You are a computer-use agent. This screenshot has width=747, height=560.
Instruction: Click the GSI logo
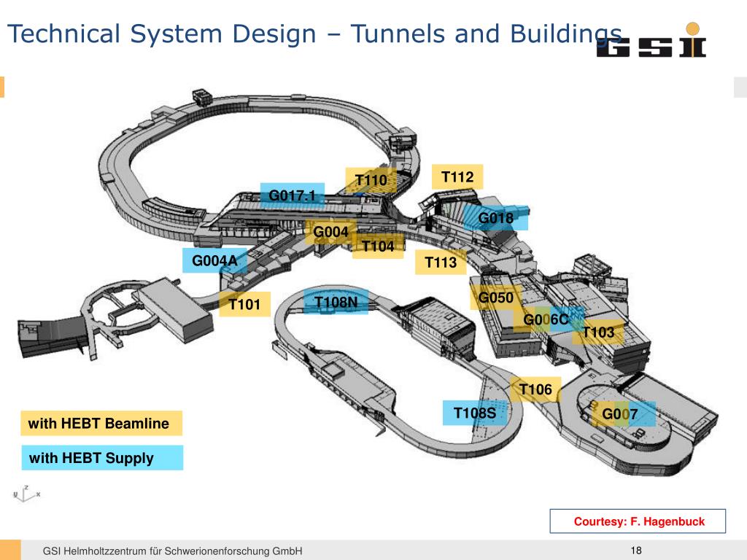651,41
